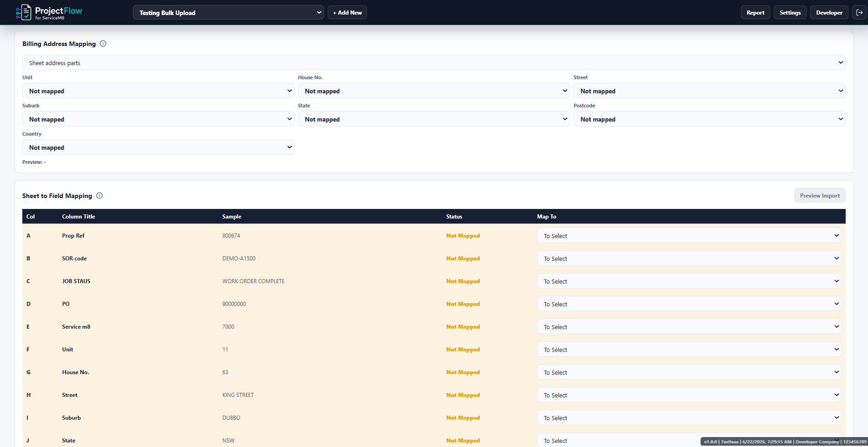868x447 pixels.
Task: Open Sheet to Field Mapping info icon
Action: pyautogui.click(x=100, y=196)
